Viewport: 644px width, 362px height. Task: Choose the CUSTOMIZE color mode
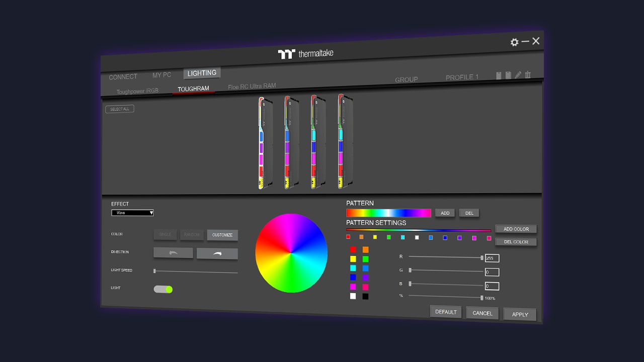[222, 235]
